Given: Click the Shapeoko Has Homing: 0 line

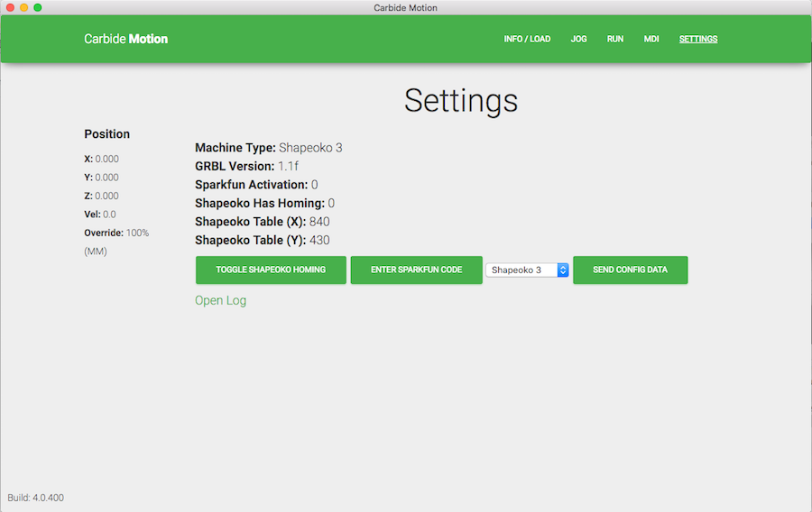Looking at the screenshot, I should [264, 203].
